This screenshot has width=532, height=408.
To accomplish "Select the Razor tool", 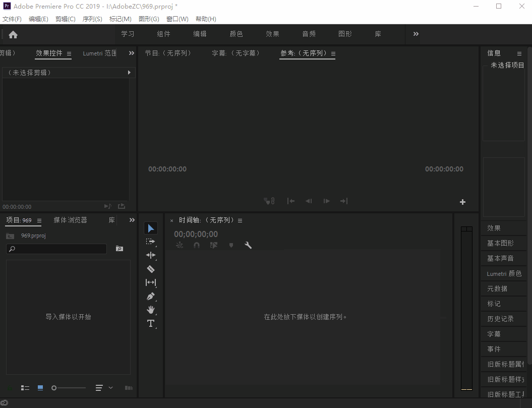I will click(x=150, y=269).
